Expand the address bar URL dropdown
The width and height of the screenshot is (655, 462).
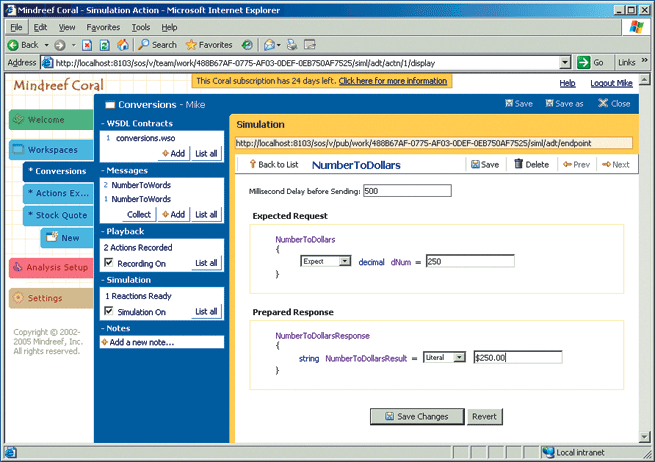click(566, 62)
